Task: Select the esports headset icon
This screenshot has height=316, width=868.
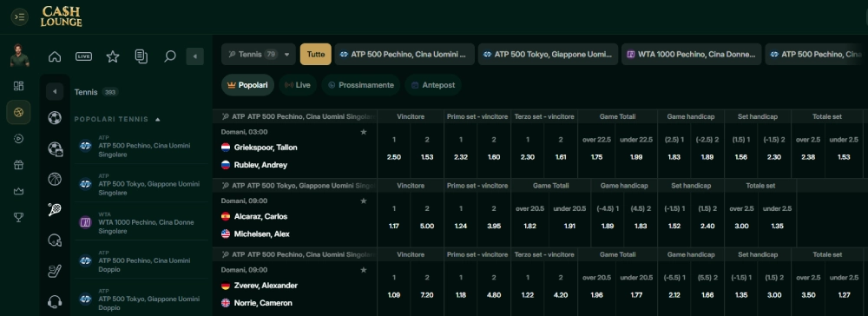Action: (x=55, y=301)
